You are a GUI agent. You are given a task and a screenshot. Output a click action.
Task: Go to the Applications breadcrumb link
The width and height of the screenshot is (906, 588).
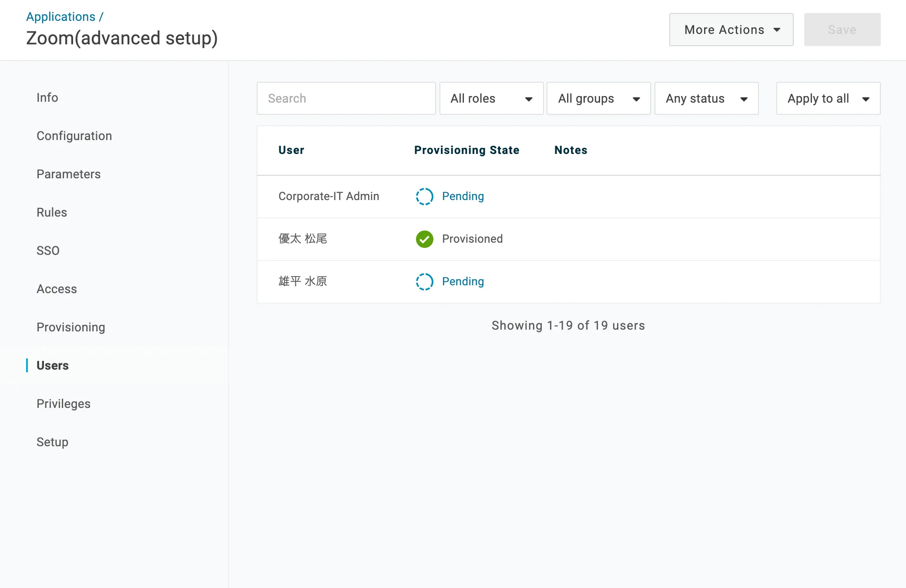coord(60,17)
